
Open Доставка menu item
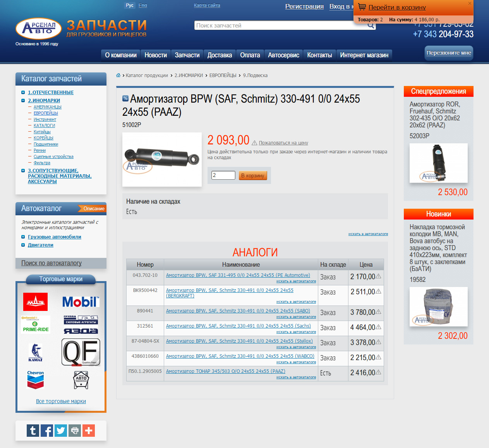click(220, 55)
